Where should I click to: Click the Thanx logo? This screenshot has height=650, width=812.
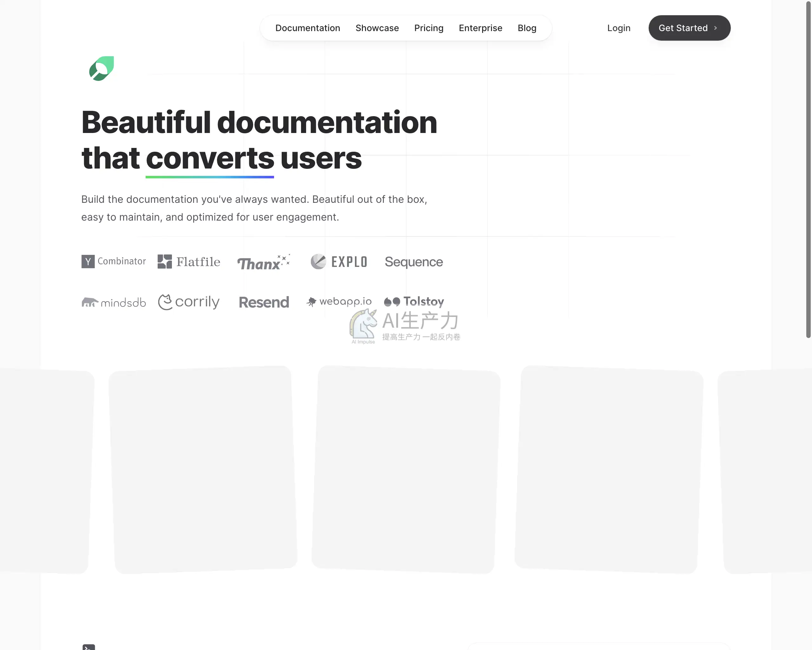click(x=264, y=262)
